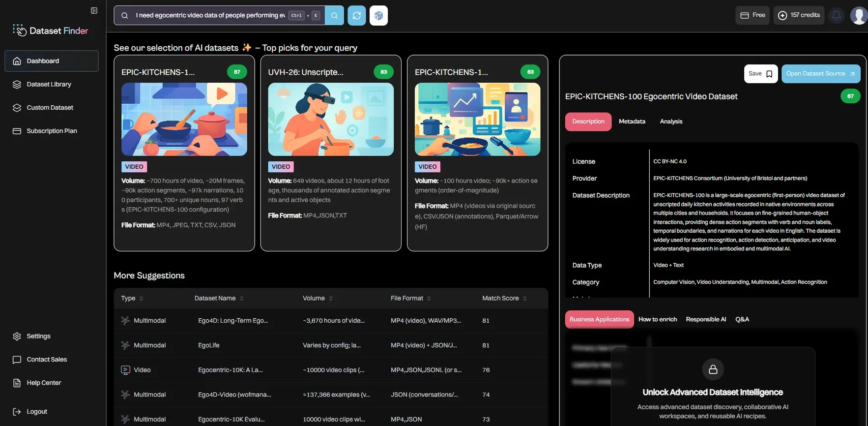Click the Free plan button
Screen dimensions: 868x426
tap(752, 15)
